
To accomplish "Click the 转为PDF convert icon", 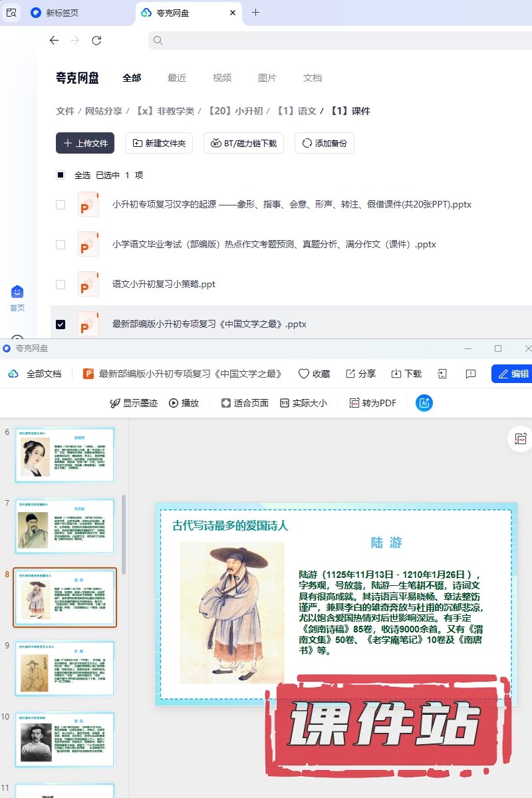I will tap(354, 403).
